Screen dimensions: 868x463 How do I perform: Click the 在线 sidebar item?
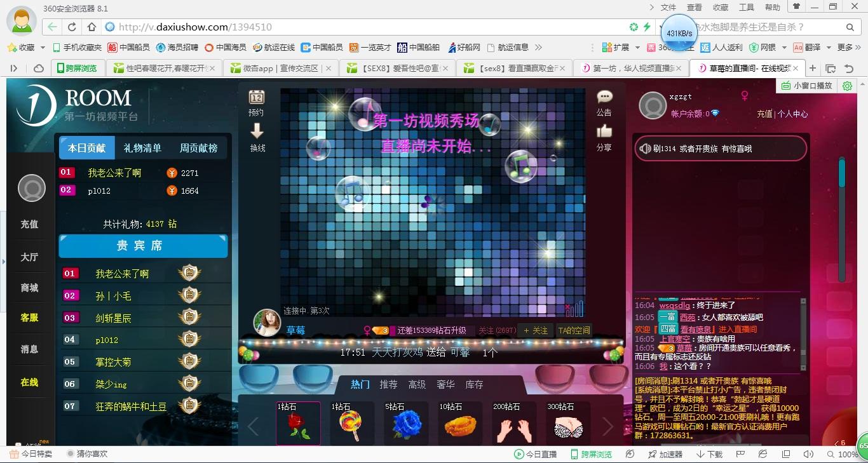29,382
